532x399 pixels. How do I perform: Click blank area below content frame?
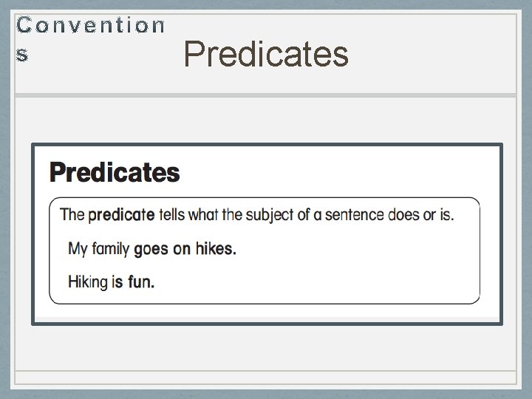[x=266, y=348]
